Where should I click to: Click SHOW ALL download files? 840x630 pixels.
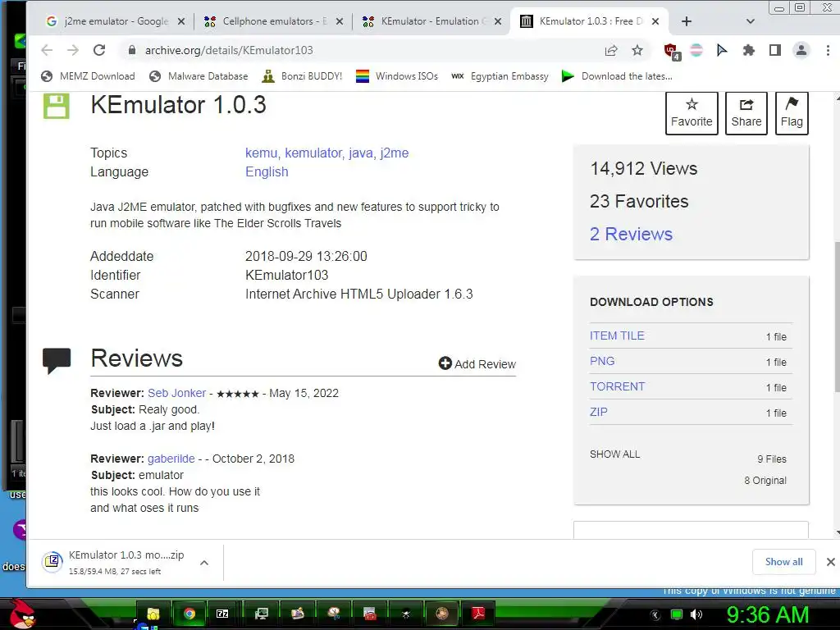(615, 454)
